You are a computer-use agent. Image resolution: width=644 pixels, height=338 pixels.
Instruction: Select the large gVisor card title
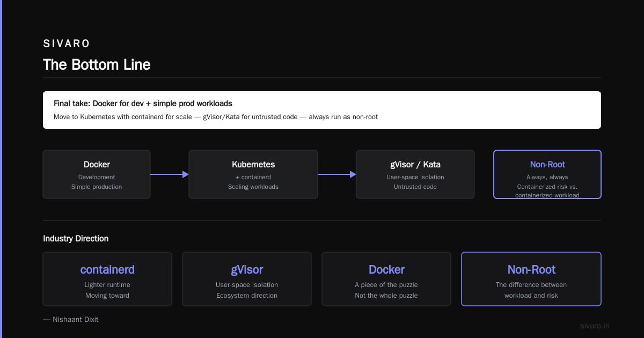(x=247, y=269)
